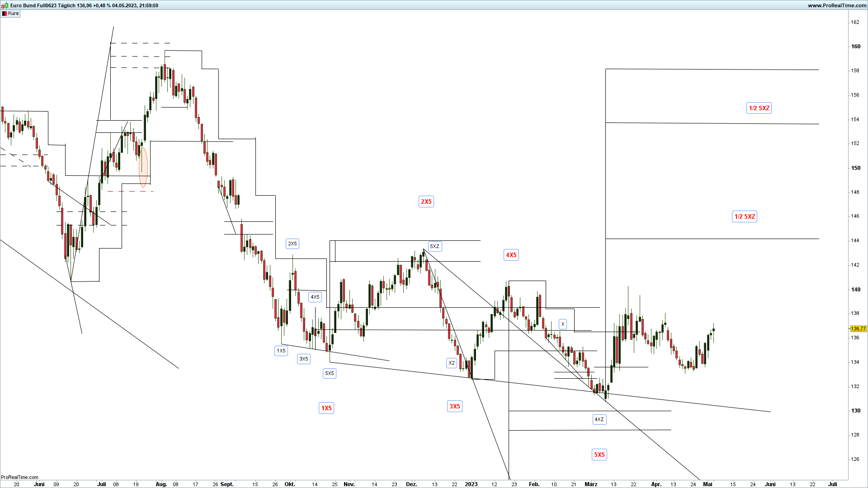Select the large red 4X5 label

511,255
